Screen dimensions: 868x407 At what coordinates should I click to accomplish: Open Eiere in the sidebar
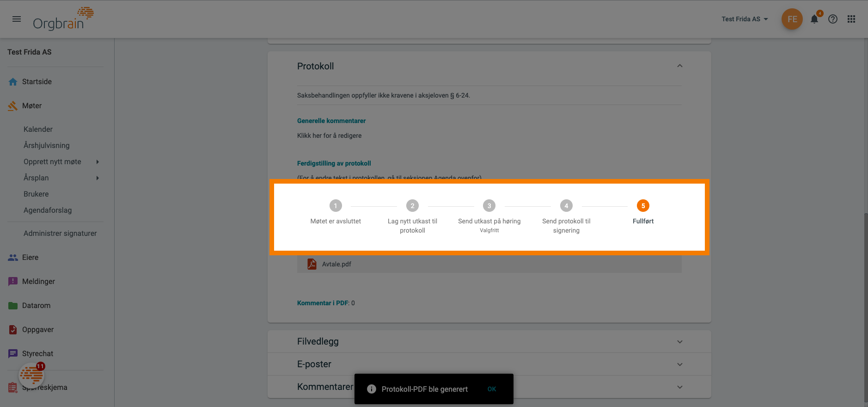30,258
